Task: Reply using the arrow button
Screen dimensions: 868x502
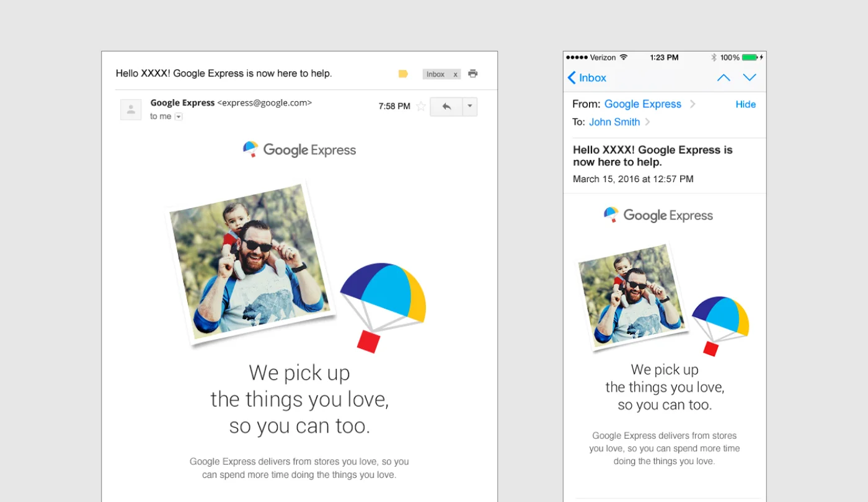Action: point(446,107)
